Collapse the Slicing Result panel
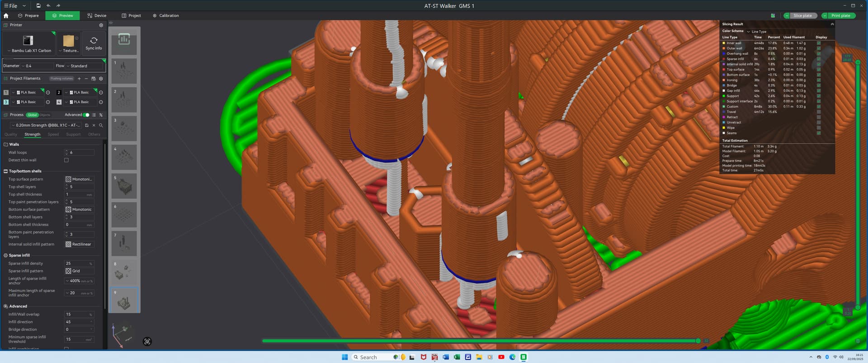The width and height of the screenshot is (868, 363). click(x=832, y=24)
